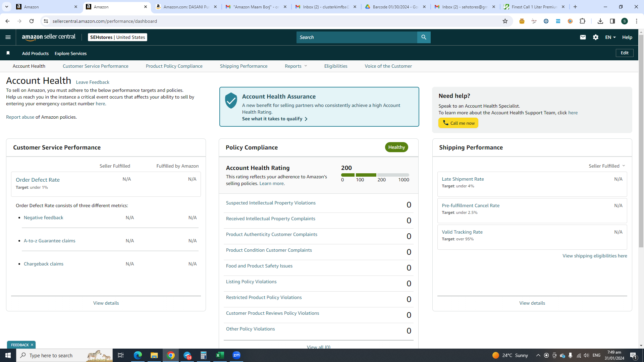Click the Leave Feedback link

click(x=93, y=82)
